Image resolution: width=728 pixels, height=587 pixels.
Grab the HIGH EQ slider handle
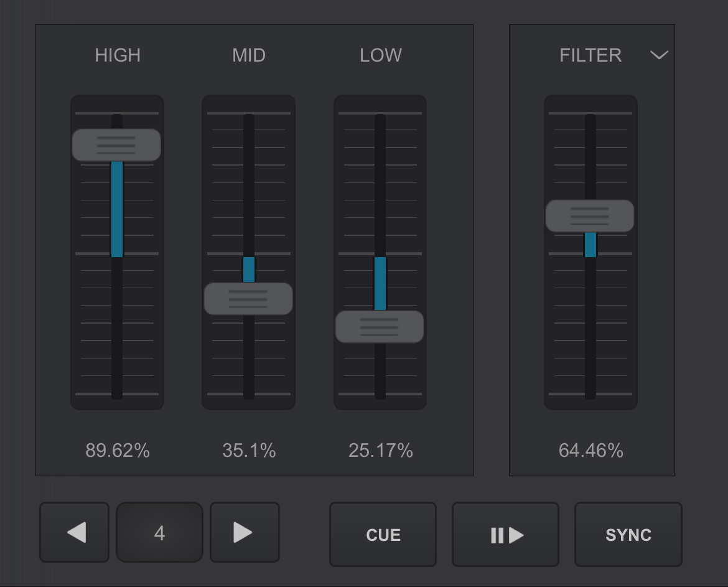116,145
